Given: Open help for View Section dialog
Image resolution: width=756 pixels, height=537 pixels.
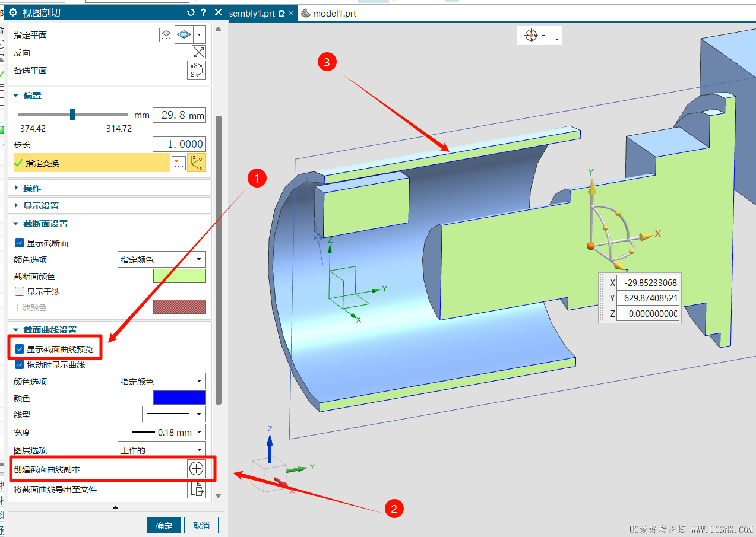Looking at the screenshot, I should tap(204, 12).
